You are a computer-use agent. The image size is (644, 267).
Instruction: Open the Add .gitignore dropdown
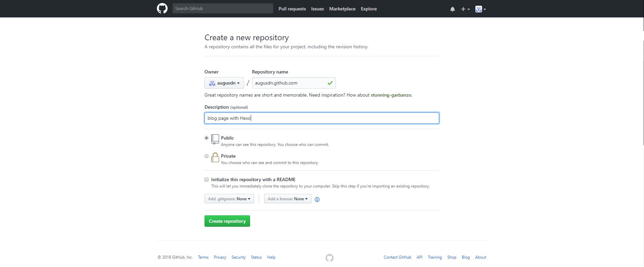pyautogui.click(x=229, y=199)
